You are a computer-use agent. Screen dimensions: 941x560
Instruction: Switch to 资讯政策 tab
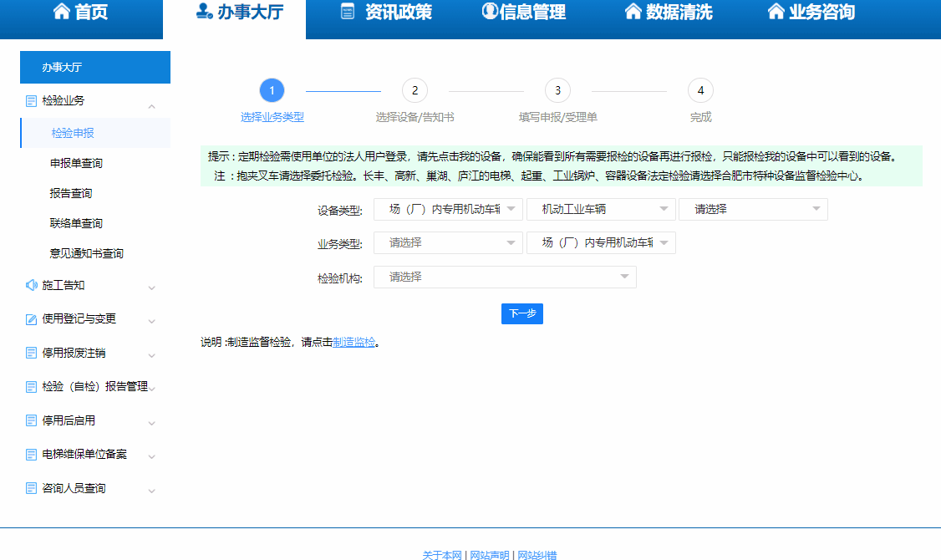[386, 12]
